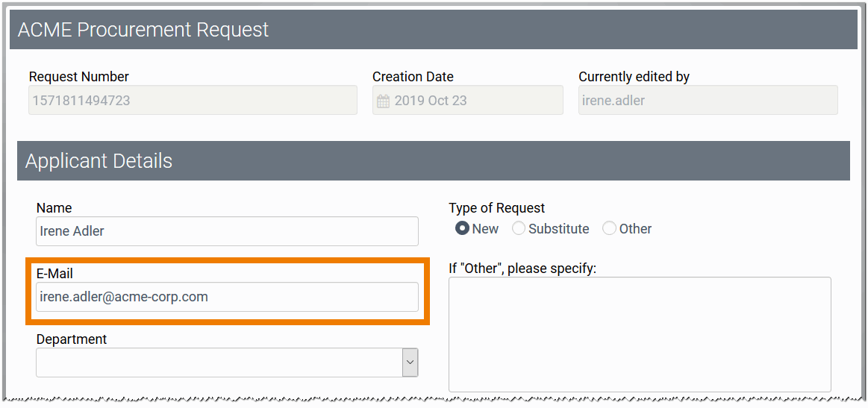Click the 'If Other, please specify' text area

click(640, 334)
